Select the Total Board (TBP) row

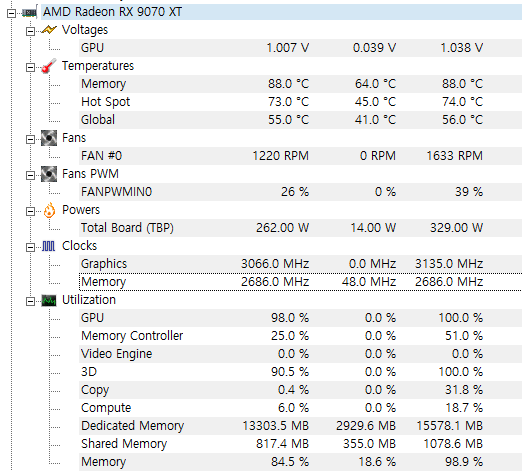pos(300,228)
